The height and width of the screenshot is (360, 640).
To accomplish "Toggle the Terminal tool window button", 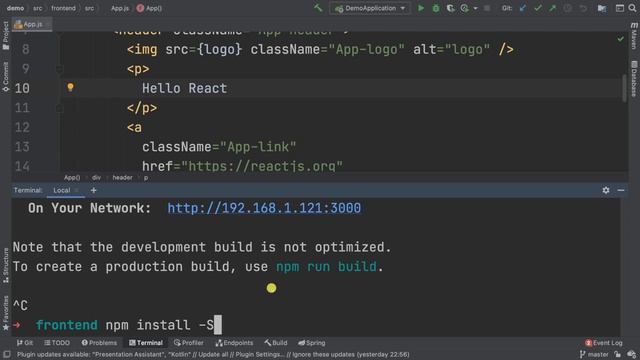I will pyautogui.click(x=146, y=343).
